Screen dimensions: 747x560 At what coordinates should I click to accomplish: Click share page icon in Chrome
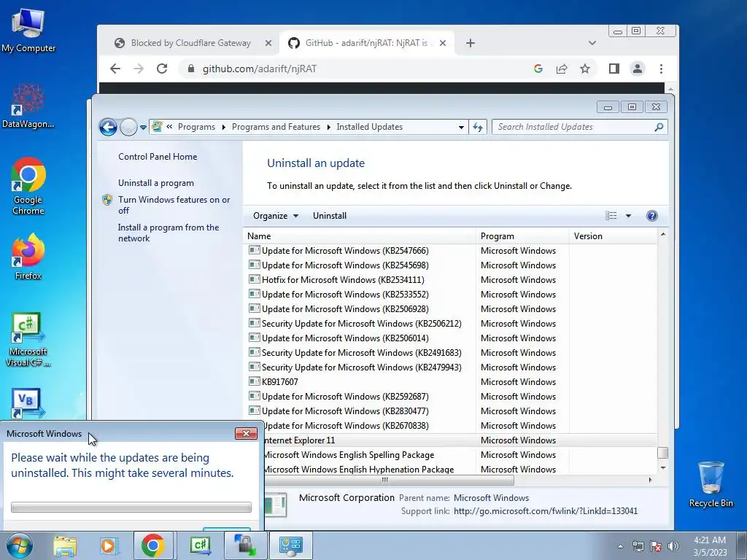(562, 69)
